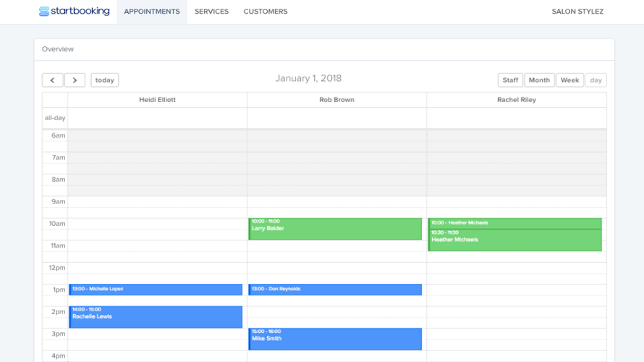Open Michelle Lopez's 13:00 appointment
Image resolution: width=644 pixels, height=362 pixels.
[156, 290]
